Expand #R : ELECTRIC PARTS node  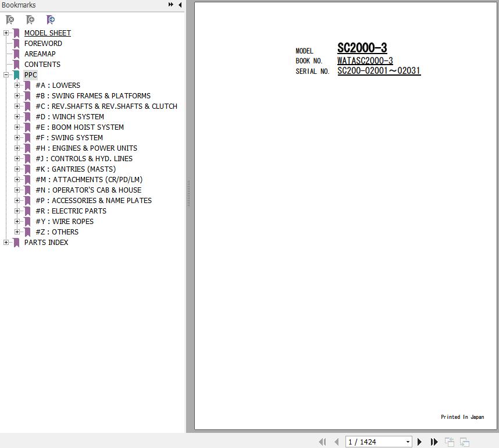[x=17, y=211]
